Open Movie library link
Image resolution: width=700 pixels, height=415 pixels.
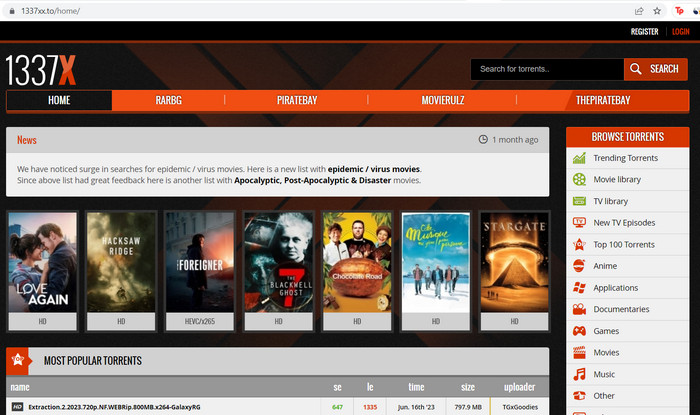coord(617,179)
